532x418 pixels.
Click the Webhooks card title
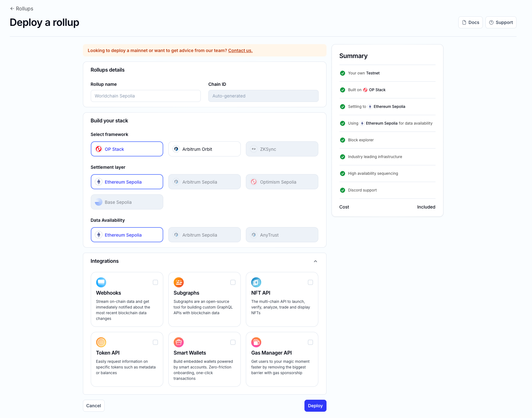coord(108,293)
